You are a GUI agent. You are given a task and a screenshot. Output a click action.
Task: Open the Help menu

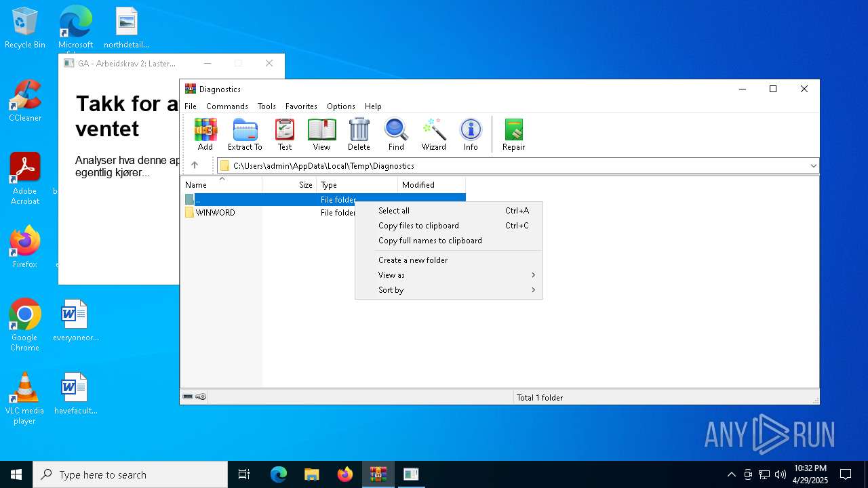(x=373, y=106)
